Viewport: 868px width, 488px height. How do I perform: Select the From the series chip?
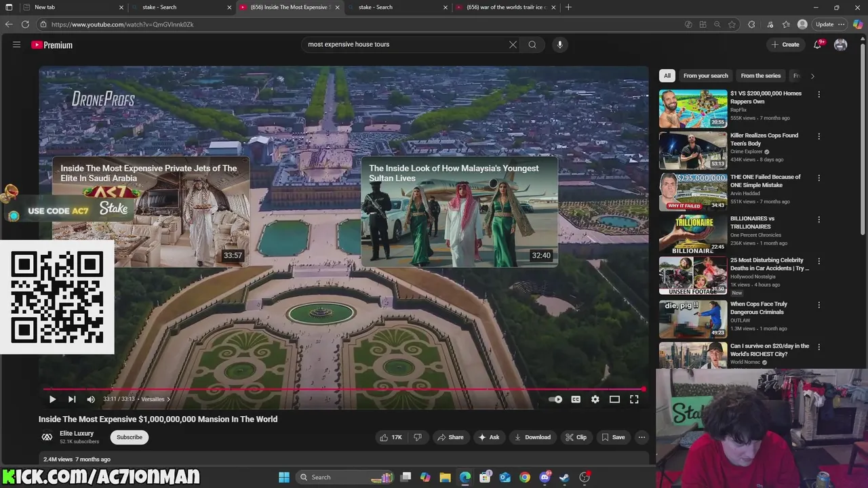761,76
